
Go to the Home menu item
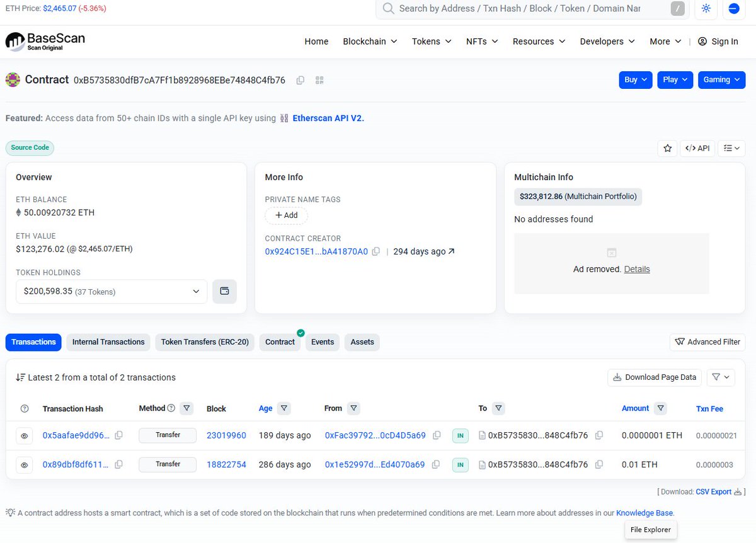tap(316, 42)
